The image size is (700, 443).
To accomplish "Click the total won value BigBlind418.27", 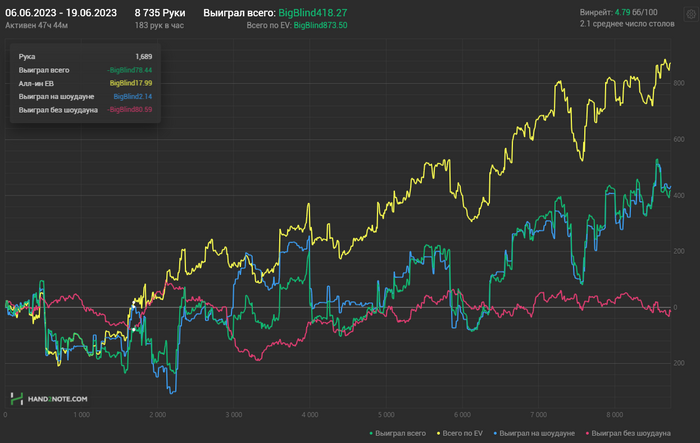I will click(x=313, y=12).
